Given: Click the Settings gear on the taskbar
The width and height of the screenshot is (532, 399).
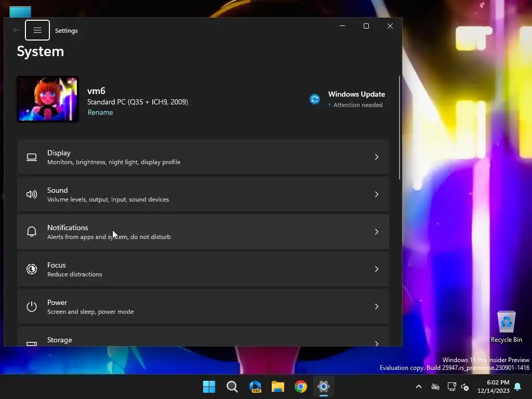Looking at the screenshot, I should click(323, 387).
